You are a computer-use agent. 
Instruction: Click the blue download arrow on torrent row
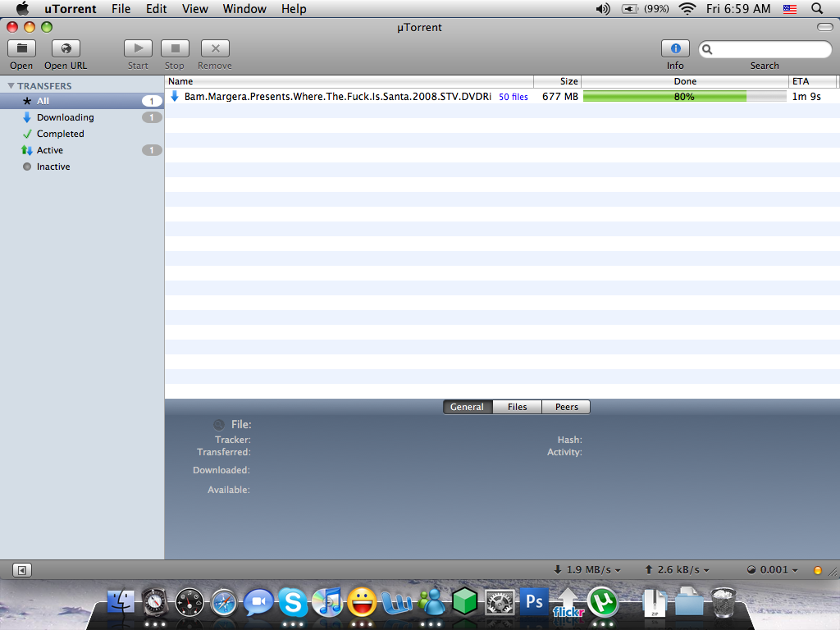(x=174, y=97)
